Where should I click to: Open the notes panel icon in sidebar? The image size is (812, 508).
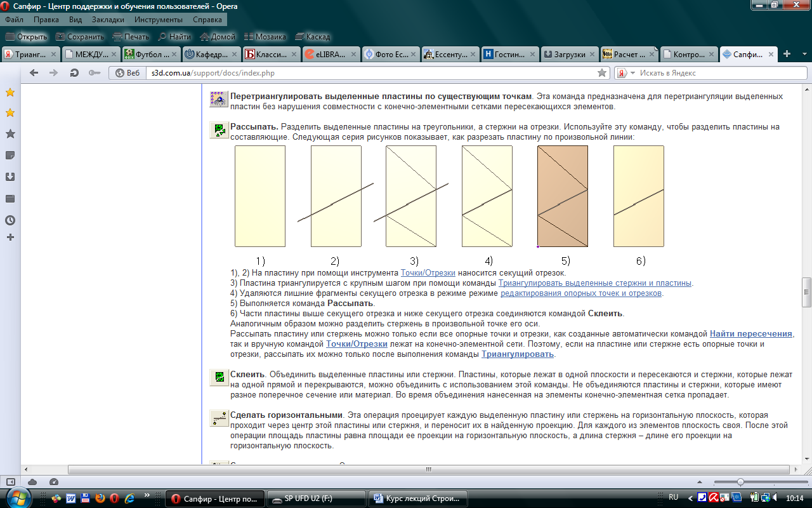10,156
